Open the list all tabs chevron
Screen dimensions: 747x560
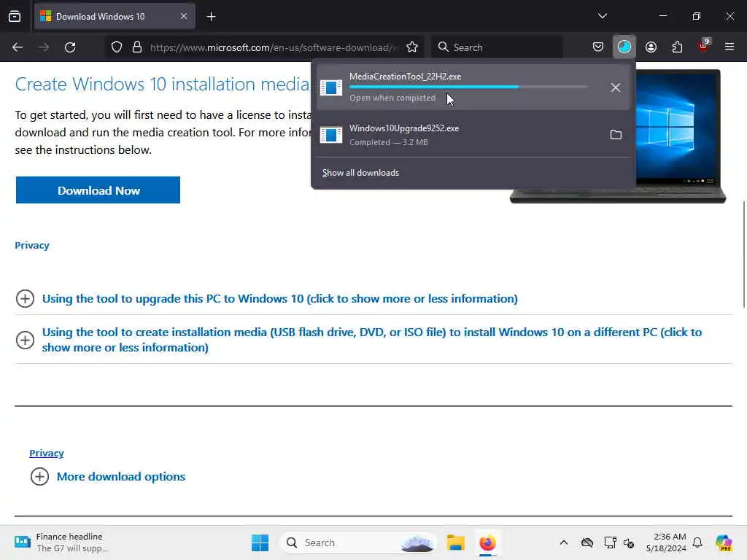[x=602, y=16]
